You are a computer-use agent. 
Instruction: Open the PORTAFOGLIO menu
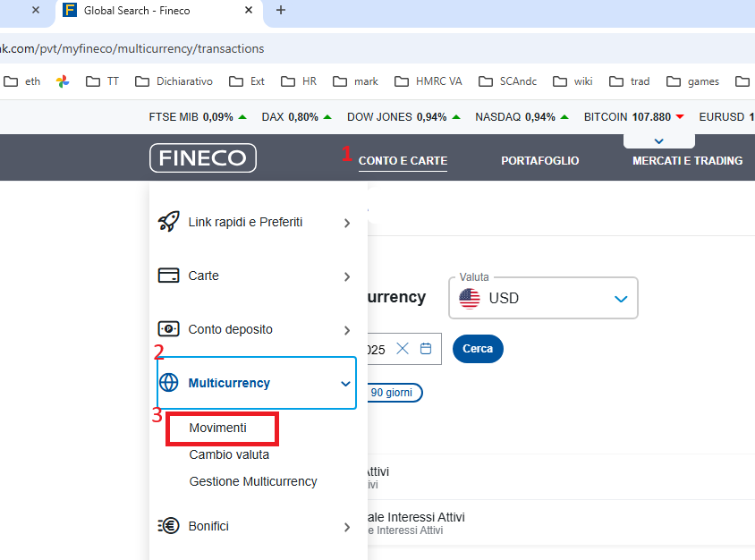[x=539, y=161]
